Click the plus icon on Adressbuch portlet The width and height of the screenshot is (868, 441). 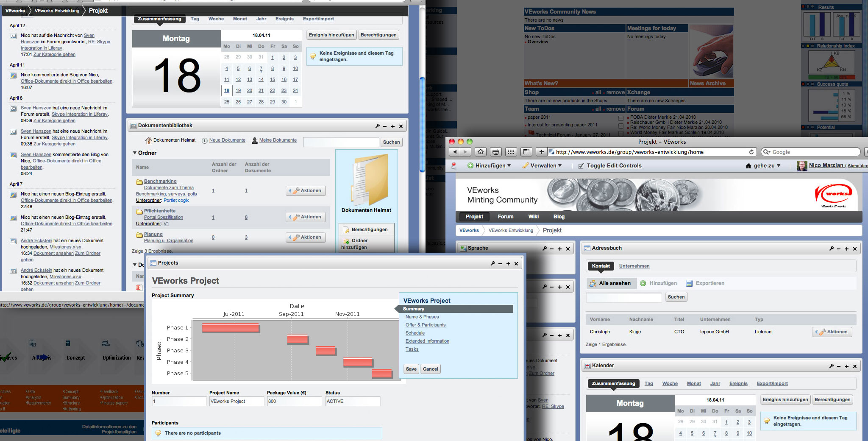[x=846, y=249]
